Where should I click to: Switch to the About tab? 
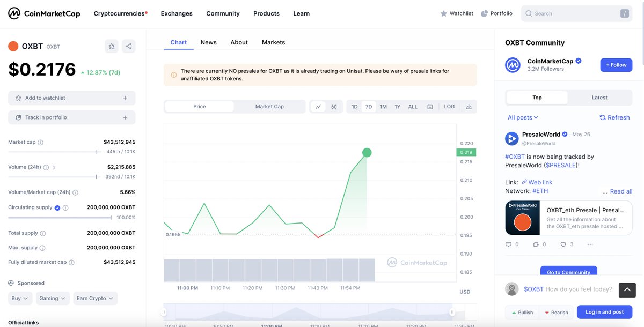click(x=239, y=42)
